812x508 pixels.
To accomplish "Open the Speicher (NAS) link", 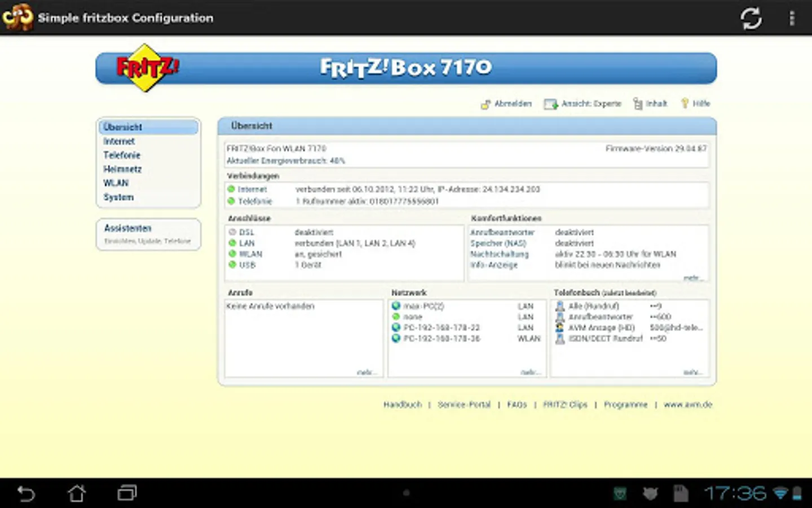I will click(498, 243).
